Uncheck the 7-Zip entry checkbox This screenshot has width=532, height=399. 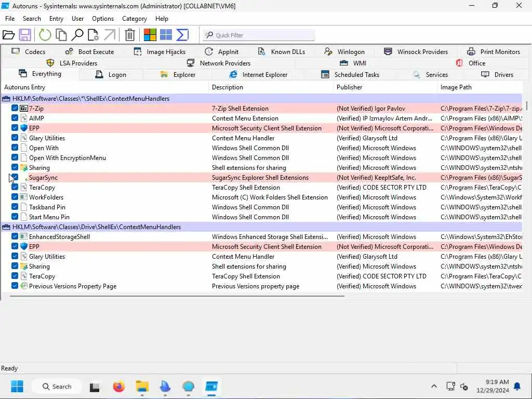[15, 108]
